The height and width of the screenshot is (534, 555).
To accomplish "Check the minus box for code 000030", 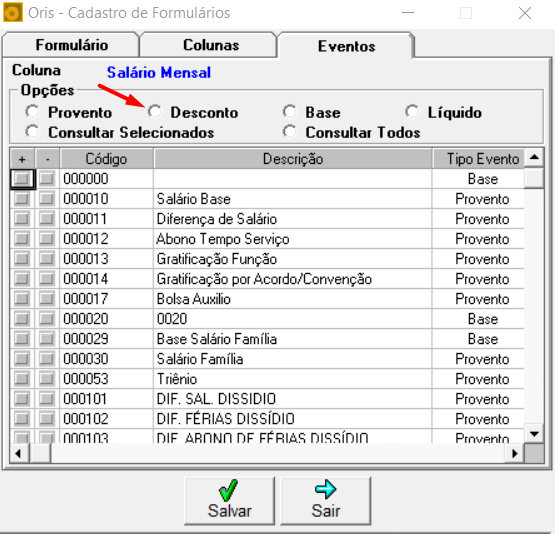I will [47, 359].
